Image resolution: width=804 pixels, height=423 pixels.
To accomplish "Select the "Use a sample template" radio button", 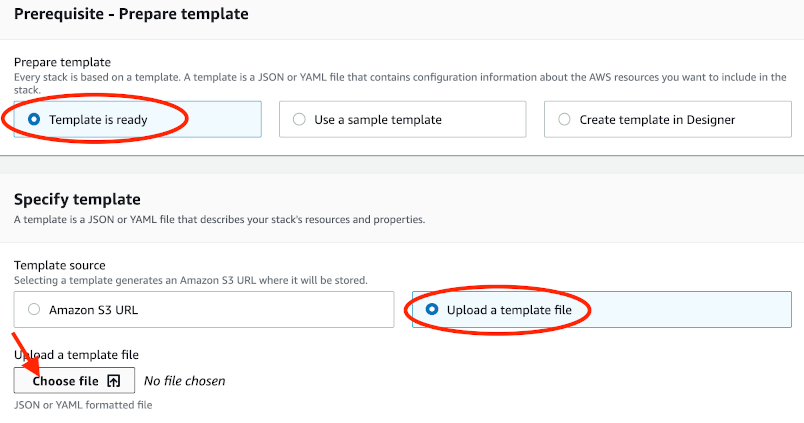I will (299, 119).
